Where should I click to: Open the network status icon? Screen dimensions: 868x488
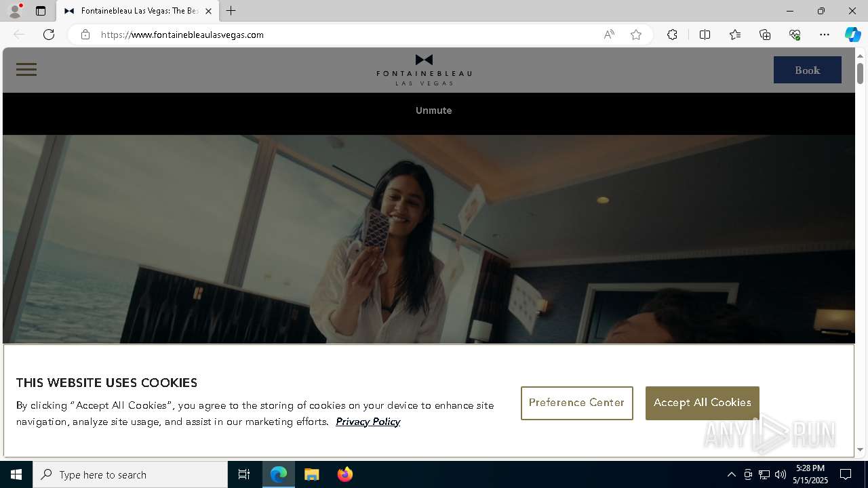coord(764,474)
